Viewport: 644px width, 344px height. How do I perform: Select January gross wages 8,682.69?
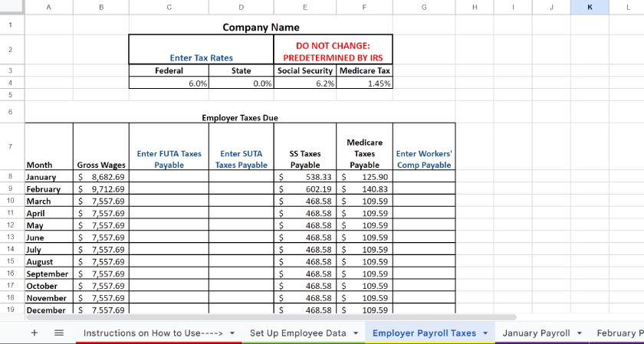click(101, 177)
